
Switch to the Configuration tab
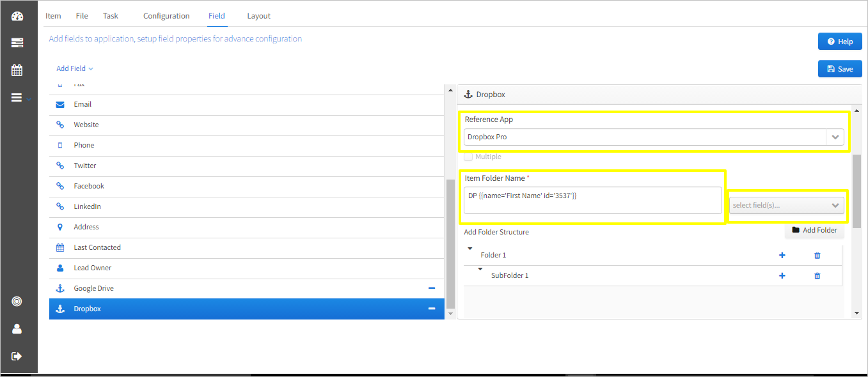click(166, 15)
